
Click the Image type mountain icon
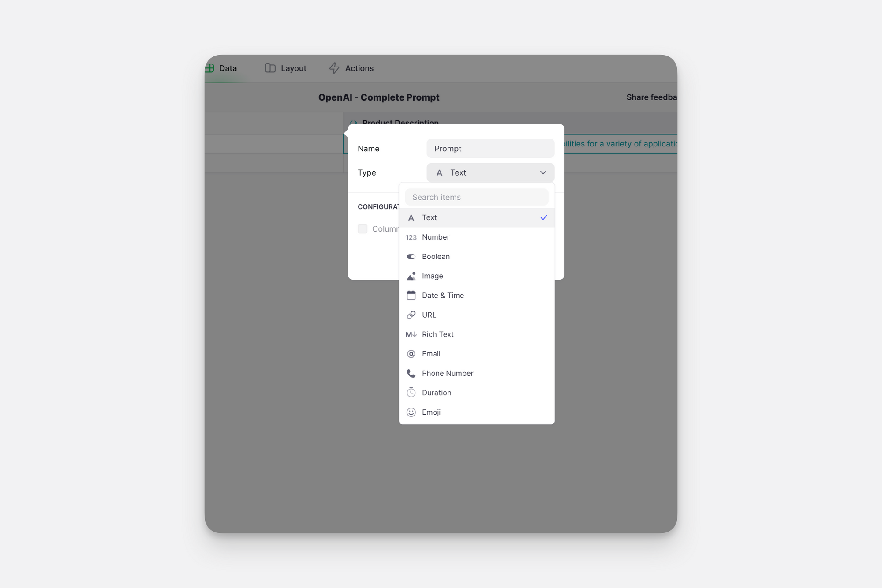(411, 276)
